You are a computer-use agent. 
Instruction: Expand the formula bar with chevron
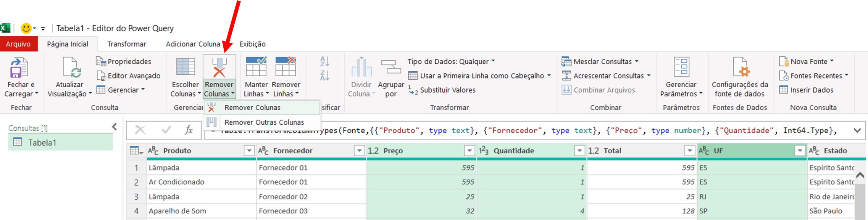coord(857,130)
